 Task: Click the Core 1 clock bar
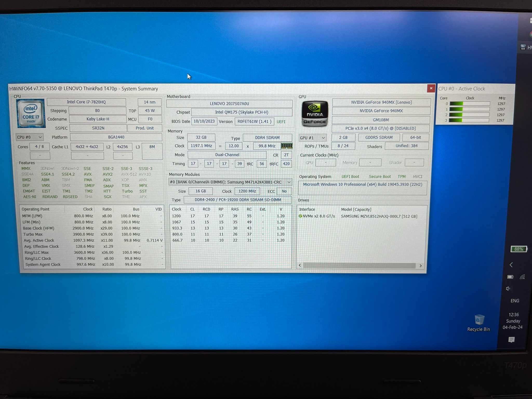click(x=469, y=109)
